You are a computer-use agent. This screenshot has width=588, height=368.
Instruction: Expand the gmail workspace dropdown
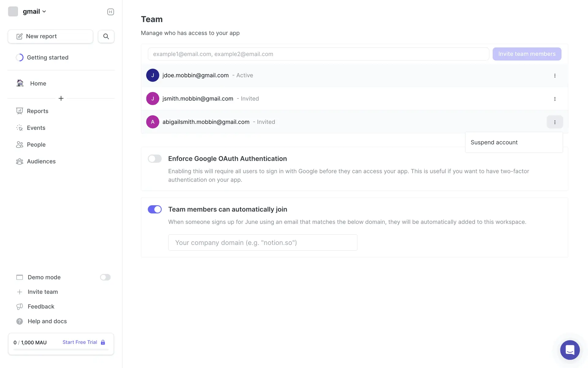coord(34,11)
